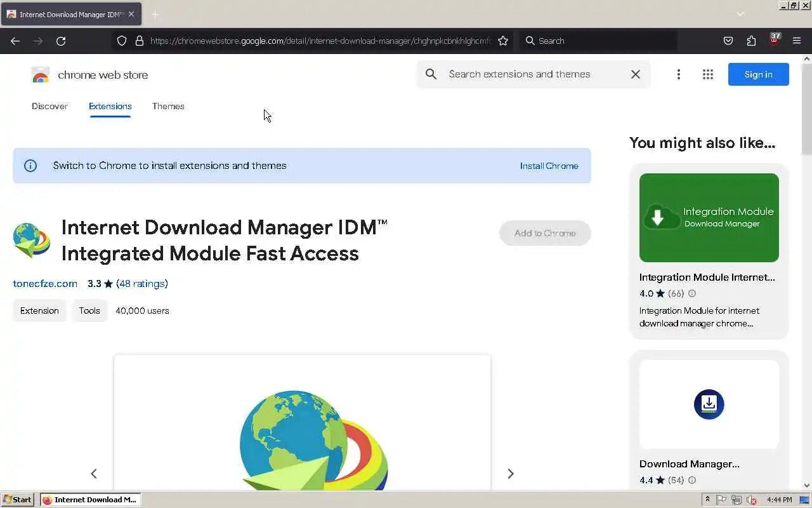Open the Integration Module Internet... title
Viewport: 812px width, 508px height.
707,277
